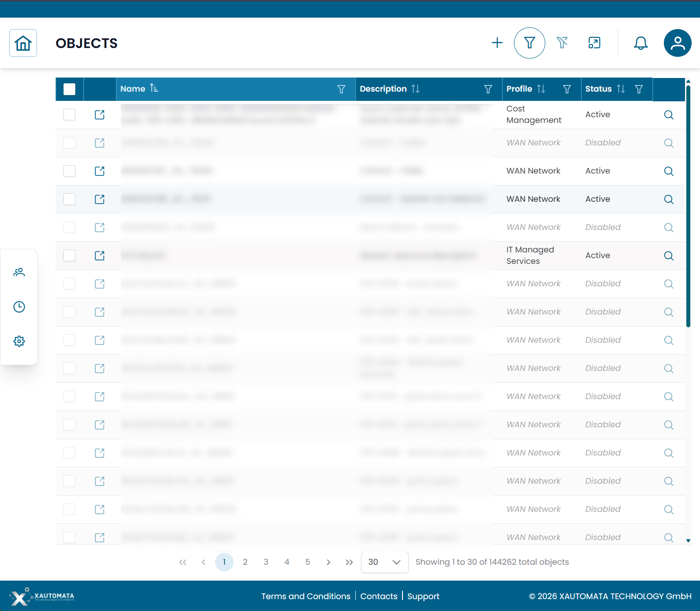Open Contacts footer link

[x=379, y=596]
